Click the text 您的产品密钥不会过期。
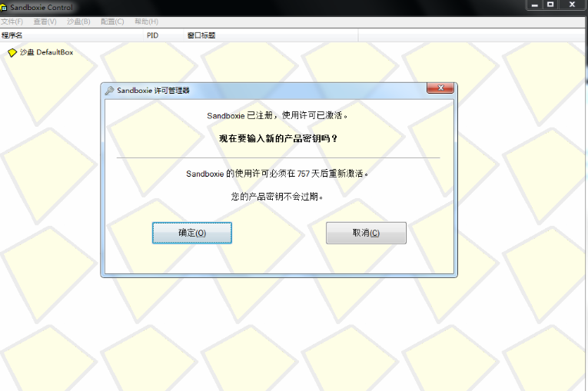Image resolution: width=588 pixels, height=391 pixels. [x=277, y=197]
